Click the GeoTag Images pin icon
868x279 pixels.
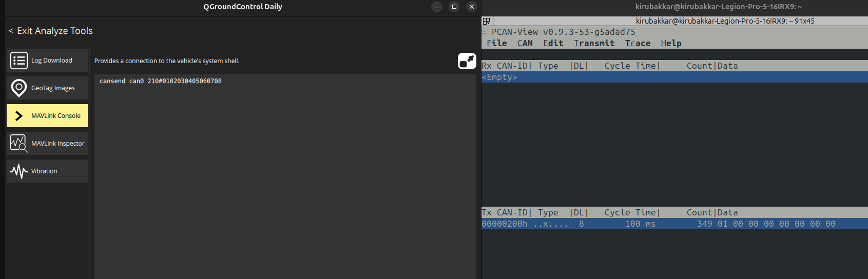[x=19, y=88]
